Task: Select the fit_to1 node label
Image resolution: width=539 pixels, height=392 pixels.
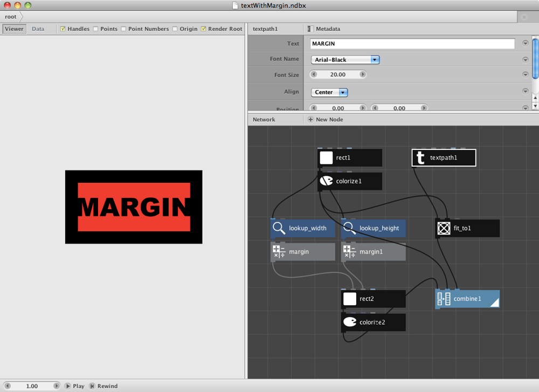Action: click(462, 228)
